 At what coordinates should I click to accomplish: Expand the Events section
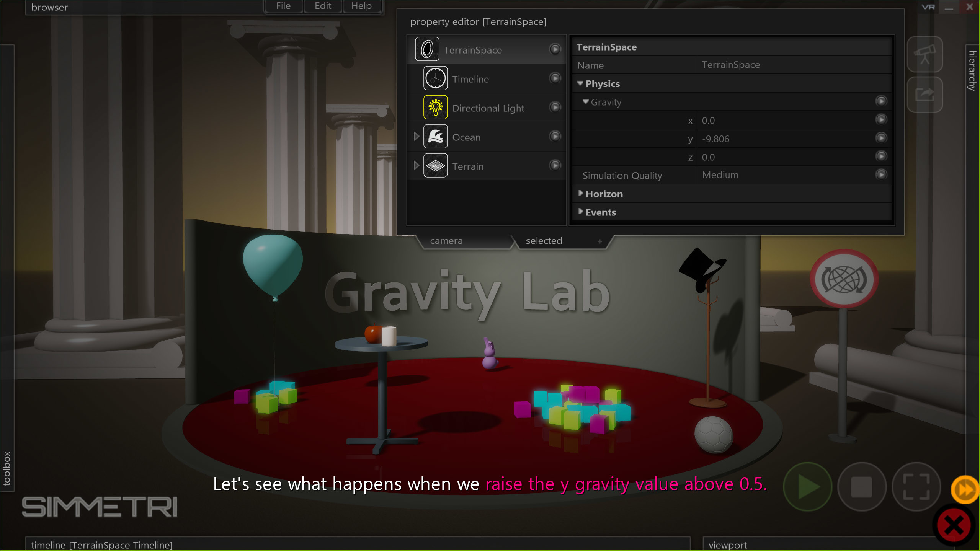pos(581,212)
